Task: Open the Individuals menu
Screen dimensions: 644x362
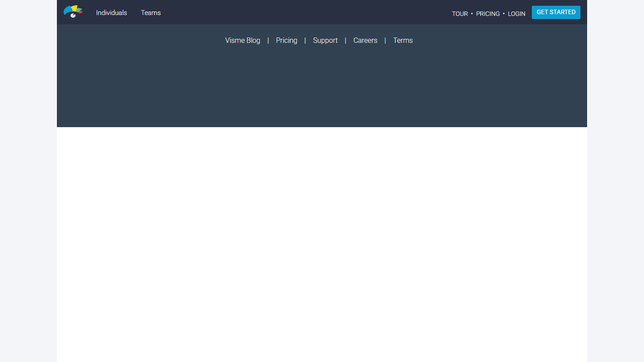Action: pyautogui.click(x=112, y=12)
